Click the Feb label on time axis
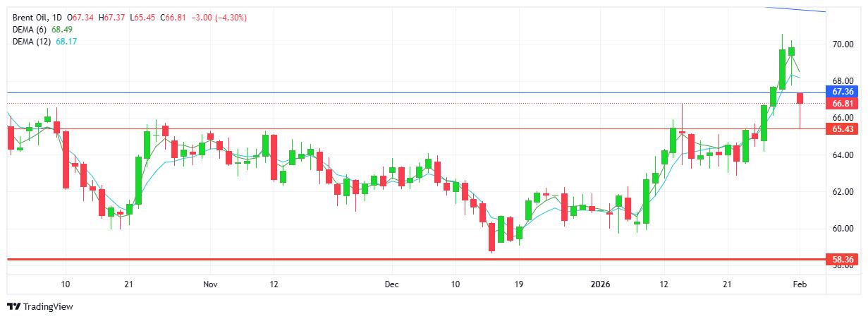Viewport: 868px width, 319px height. [800, 284]
